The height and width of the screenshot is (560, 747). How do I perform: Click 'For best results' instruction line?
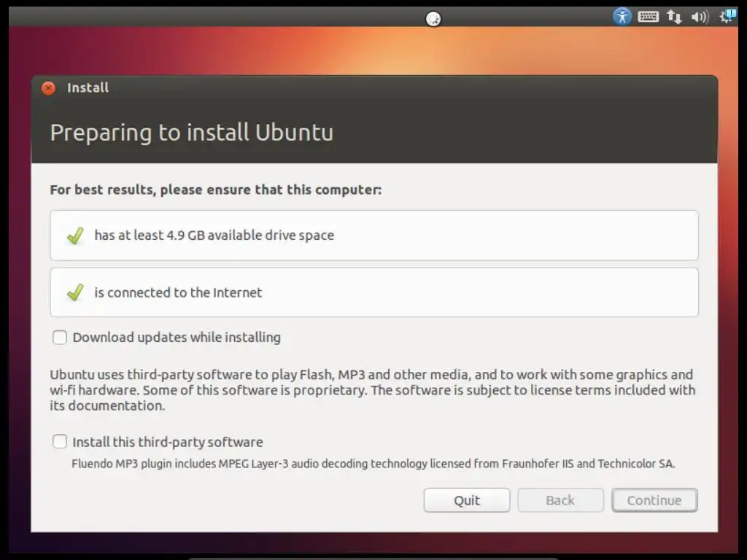pyautogui.click(x=216, y=190)
